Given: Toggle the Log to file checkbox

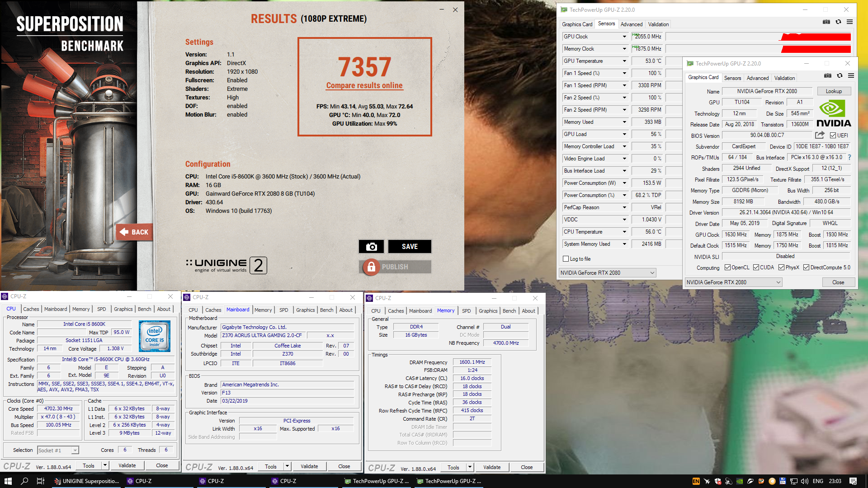Looking at the screenshot, I should click(x=566, y=259).
